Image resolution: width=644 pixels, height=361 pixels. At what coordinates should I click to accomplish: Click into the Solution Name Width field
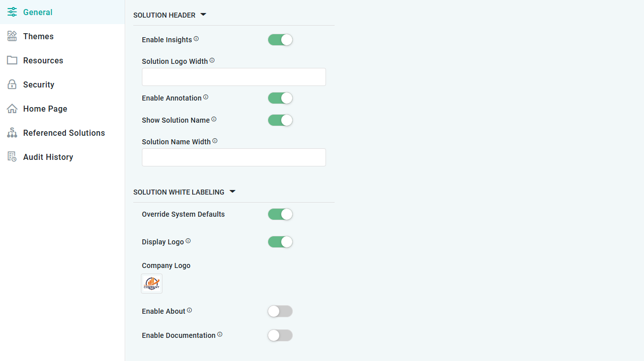[234, 157]
